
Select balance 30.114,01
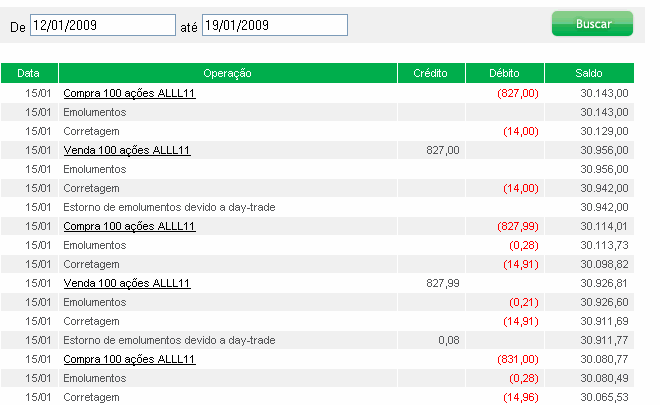coord(604,226)
